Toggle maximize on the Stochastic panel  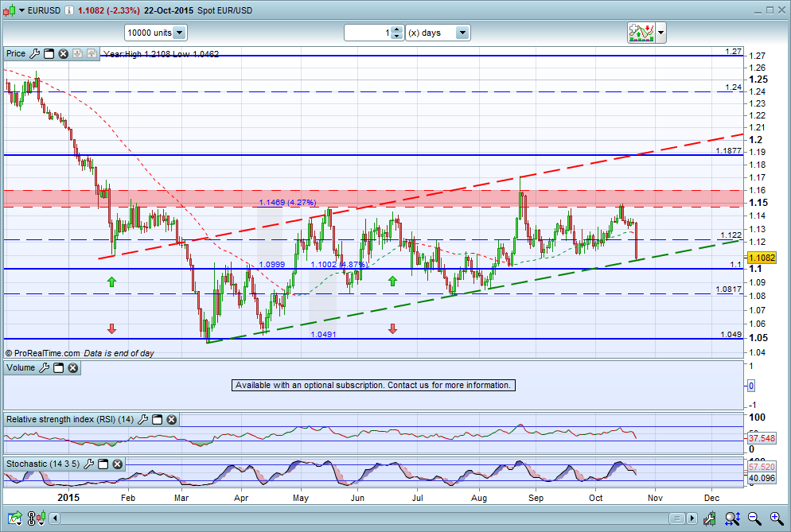pos(104,463)
